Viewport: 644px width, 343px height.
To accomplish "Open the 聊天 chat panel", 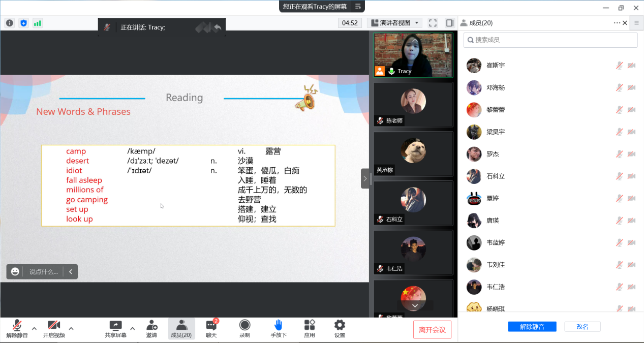I will [211, 326].
